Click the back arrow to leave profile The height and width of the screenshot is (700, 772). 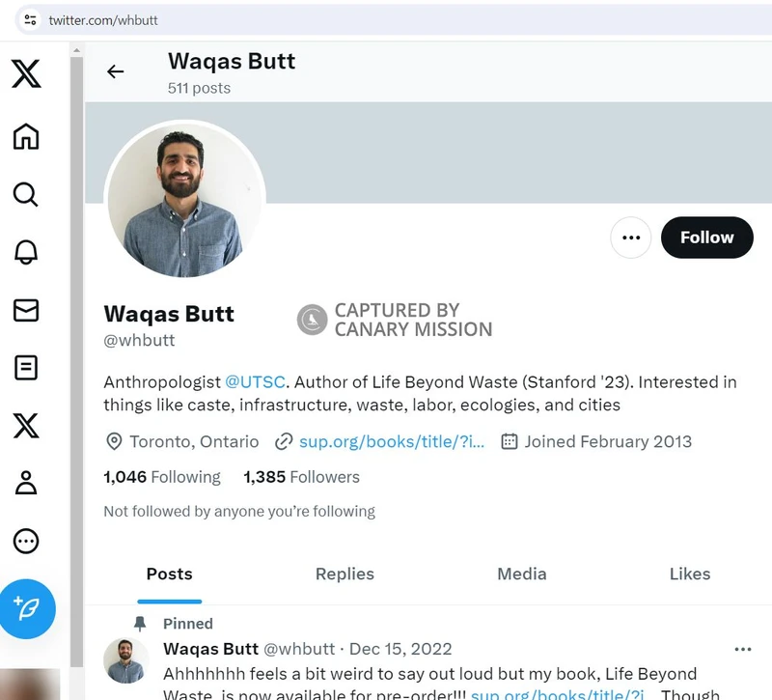coord(116,71)
